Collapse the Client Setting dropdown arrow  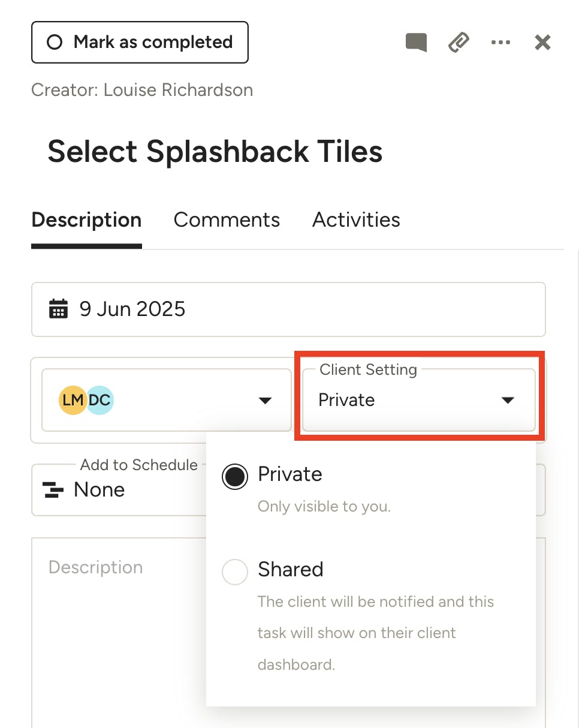[508, 401]
